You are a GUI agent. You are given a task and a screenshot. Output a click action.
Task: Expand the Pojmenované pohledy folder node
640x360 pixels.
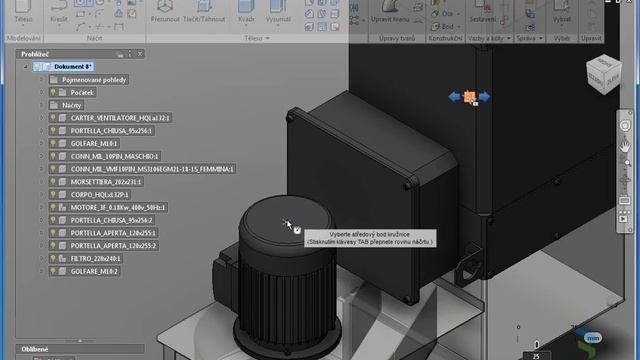[41, 80]
